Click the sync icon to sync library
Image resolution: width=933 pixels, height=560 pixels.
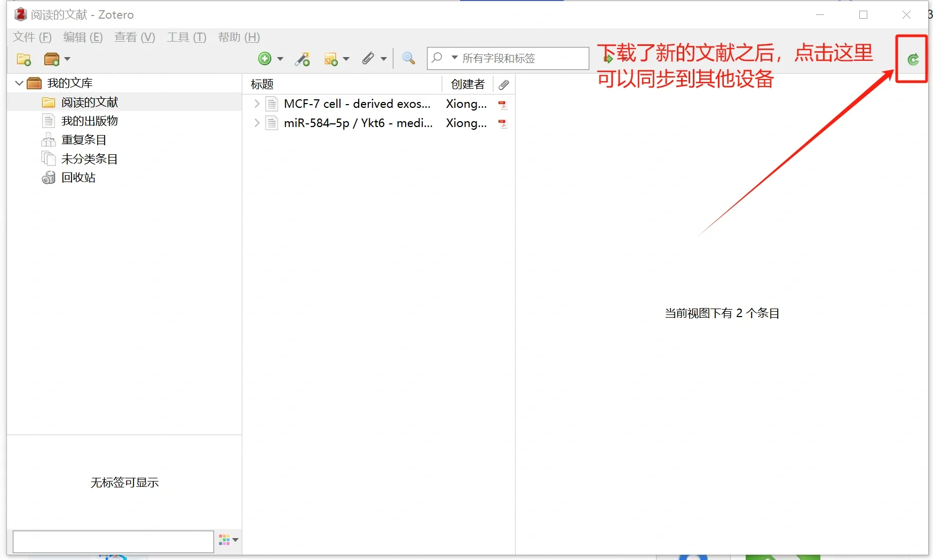[913, 59]
